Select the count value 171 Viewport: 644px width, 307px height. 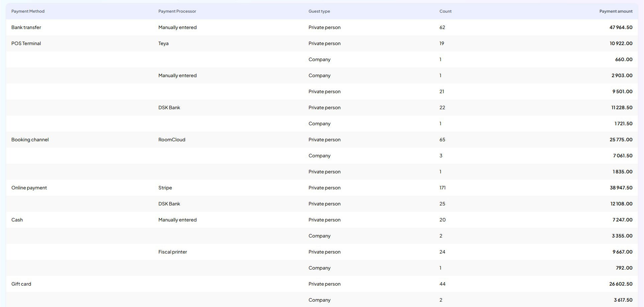pyautogui.click(x=442, y=188)
